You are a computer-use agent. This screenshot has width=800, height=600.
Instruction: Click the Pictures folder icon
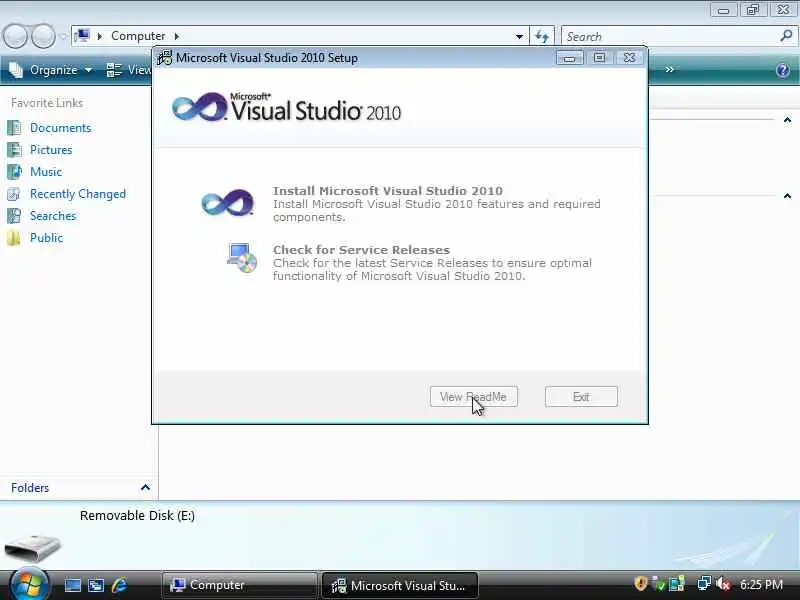[x=14, y=149]
